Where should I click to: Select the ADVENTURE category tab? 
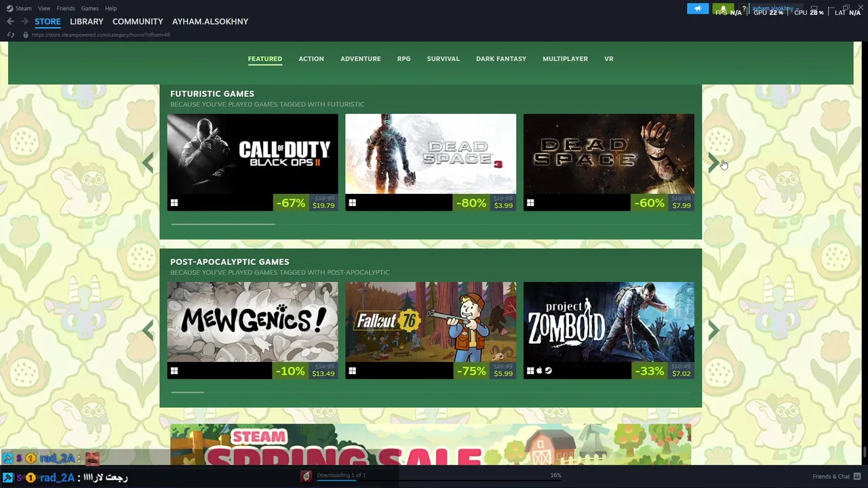click(x=361, y=59)
